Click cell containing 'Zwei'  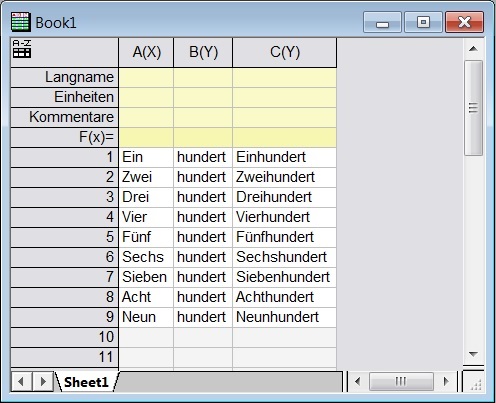(146, 177)
